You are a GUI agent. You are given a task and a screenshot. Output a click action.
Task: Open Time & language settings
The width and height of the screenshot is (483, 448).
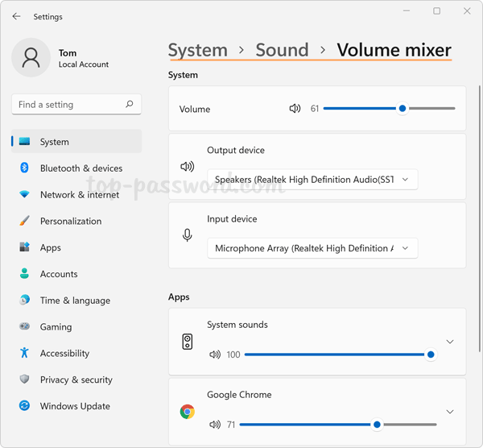click(x=75, y=301)
